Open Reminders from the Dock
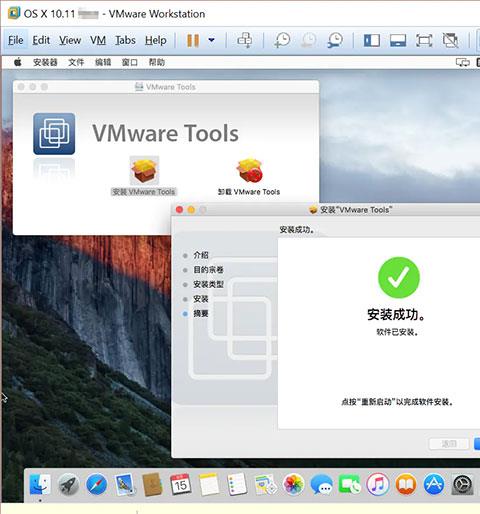 [x=237, y=484]
